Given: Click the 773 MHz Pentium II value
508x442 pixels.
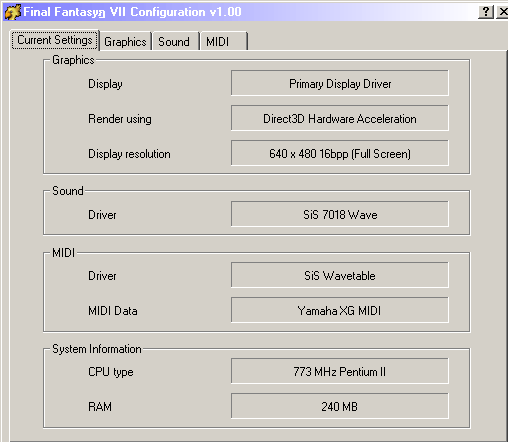Looking at the screenshot, I should pos(340,371).
